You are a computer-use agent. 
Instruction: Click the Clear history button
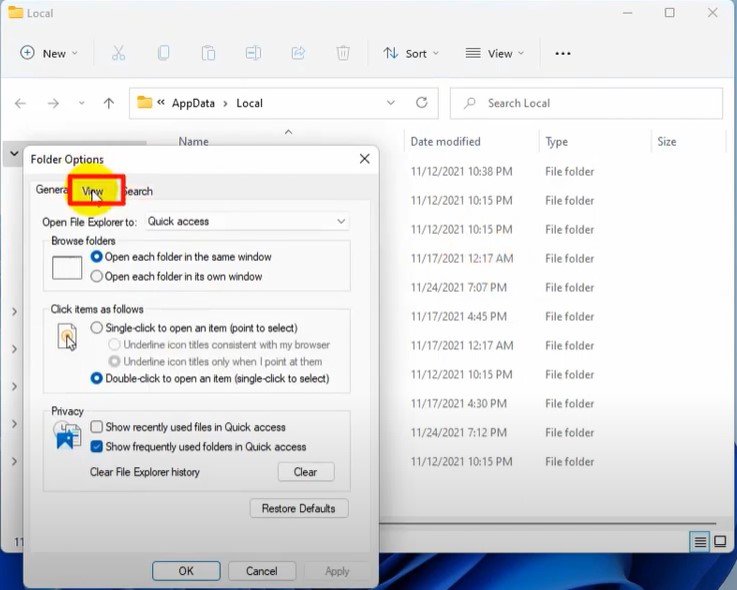pos(306,472)
